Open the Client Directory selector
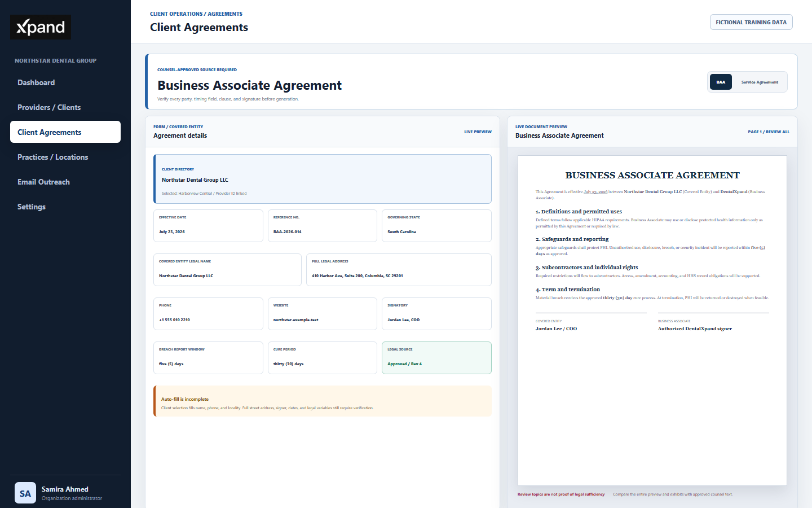This screenshot has width=812, height=508. 323,179
